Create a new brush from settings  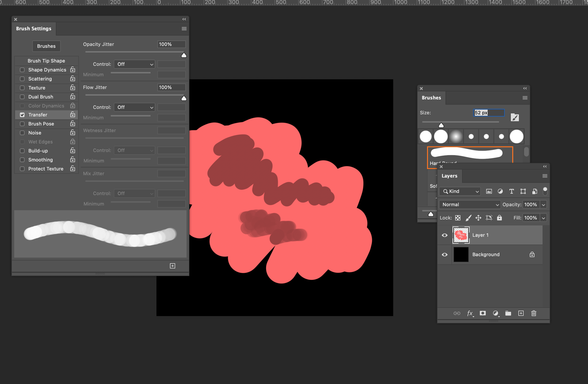[x=172, y=266]
